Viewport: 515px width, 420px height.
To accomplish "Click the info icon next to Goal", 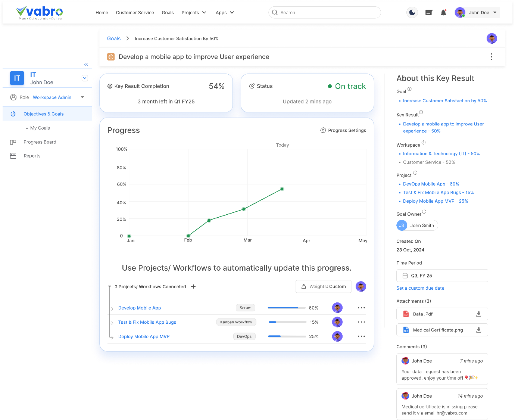I will (409, 89).
